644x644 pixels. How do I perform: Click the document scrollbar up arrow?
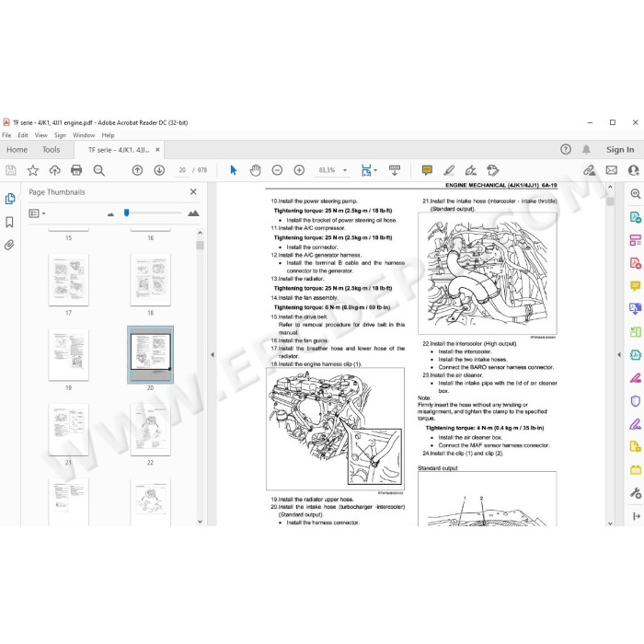click(x=610, y=187)
